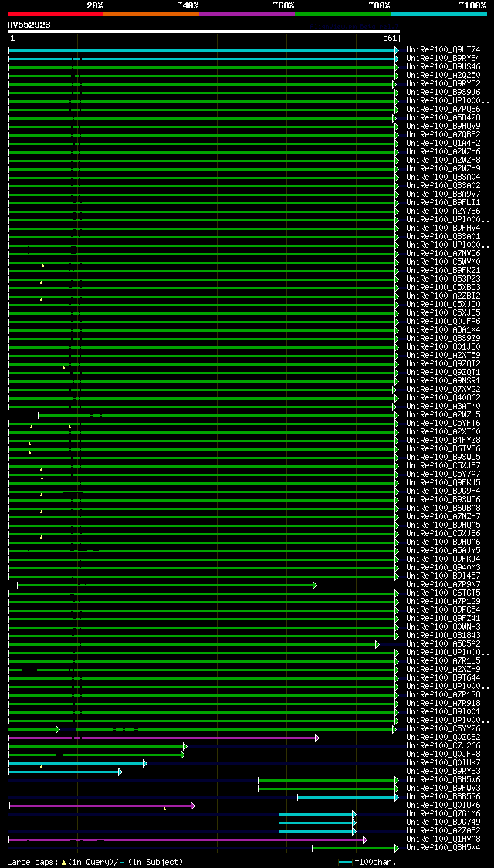
Task: Open hit UniRef100_B9RYB4
Action: click(443, 58)
